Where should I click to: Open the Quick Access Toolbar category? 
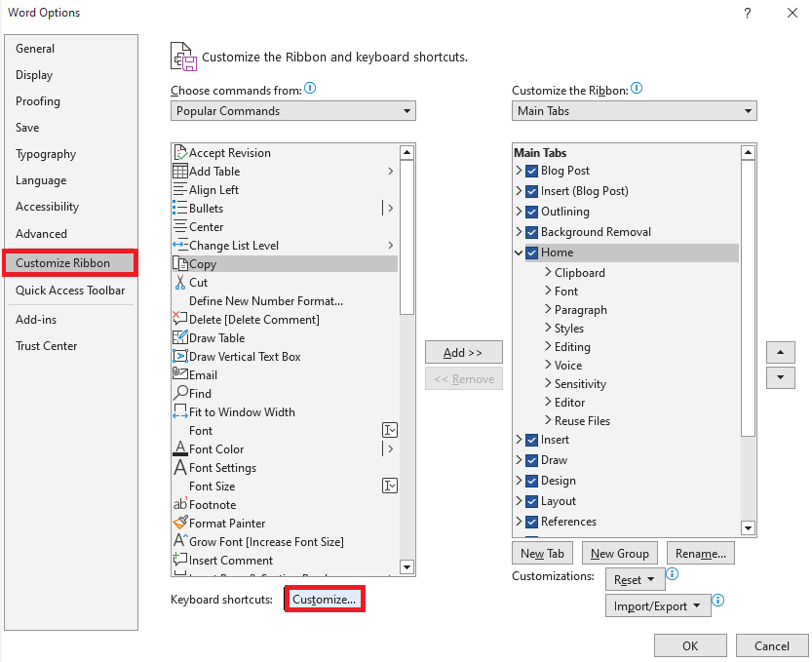click(x=70, y=291)
